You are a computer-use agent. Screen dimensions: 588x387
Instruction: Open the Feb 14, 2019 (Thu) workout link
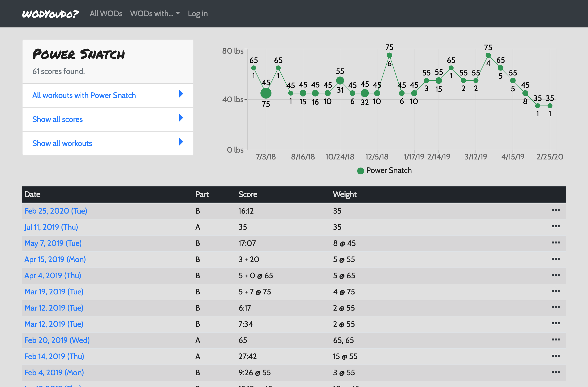54,356
